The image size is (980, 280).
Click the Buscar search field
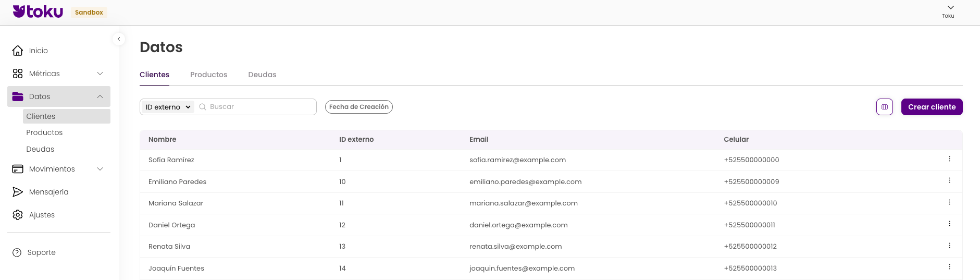click(x=259, y=107)
